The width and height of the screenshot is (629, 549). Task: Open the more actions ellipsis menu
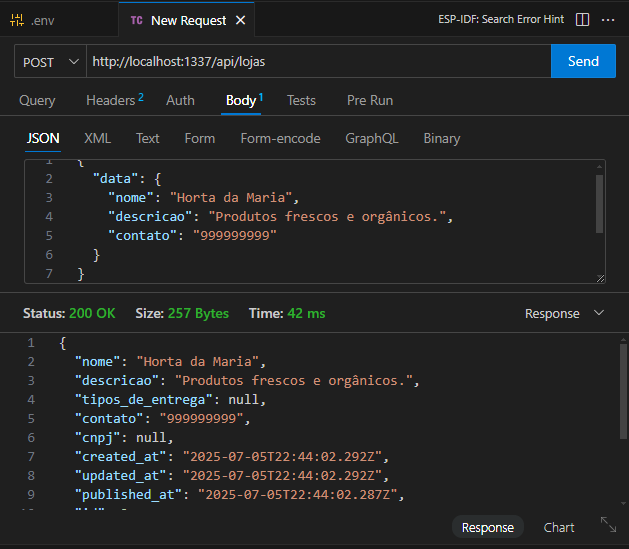608,20
